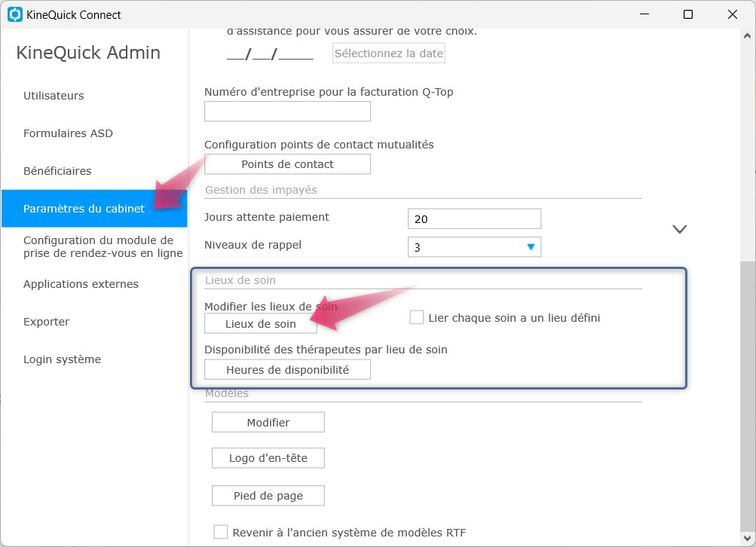Maximize the KineQuick Connect window

pos(688,14)
